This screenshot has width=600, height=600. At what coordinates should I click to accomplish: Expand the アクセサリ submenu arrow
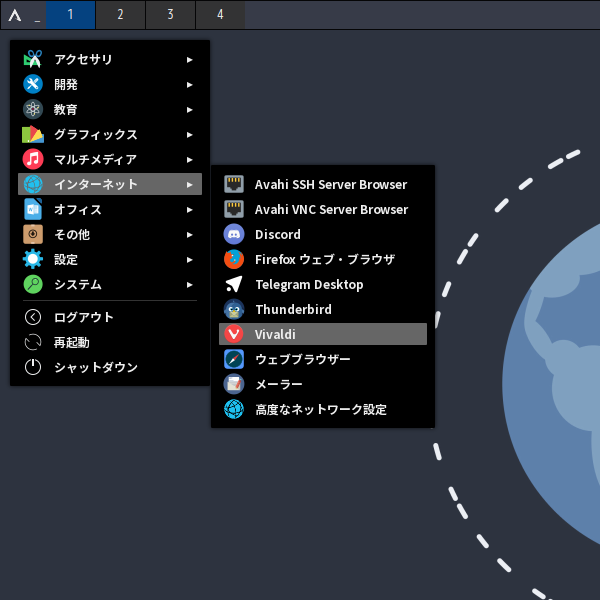[x=189, y=60]
